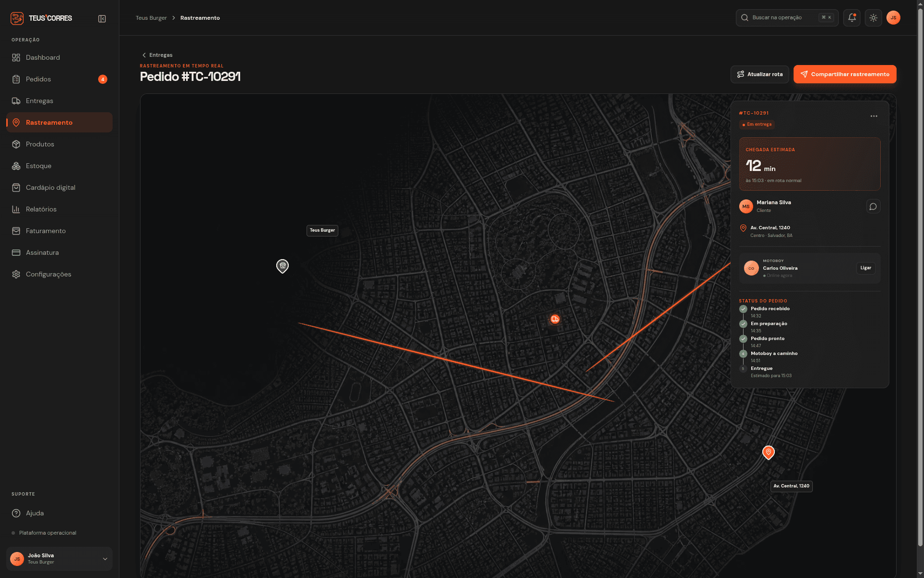The image size is (924, 578).
Task: Click the Av. Central destination pin
Action: [769, 452]
